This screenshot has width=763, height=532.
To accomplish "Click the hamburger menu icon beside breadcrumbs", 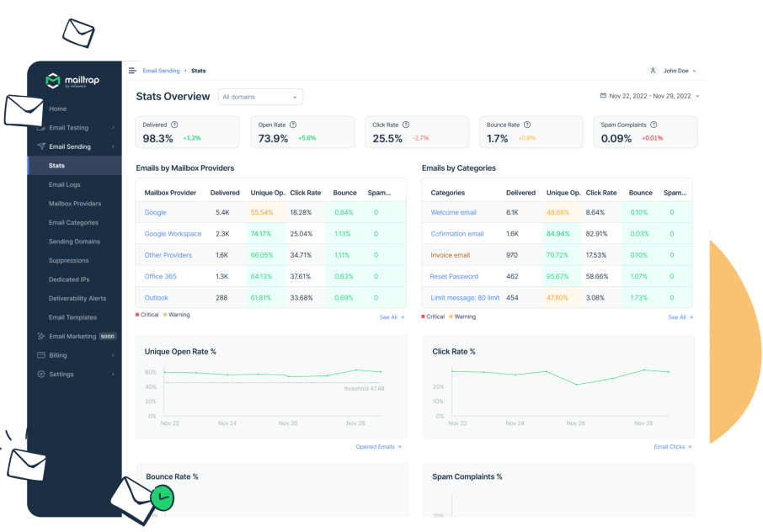I will pyautogui.click(x=133, y=71).
